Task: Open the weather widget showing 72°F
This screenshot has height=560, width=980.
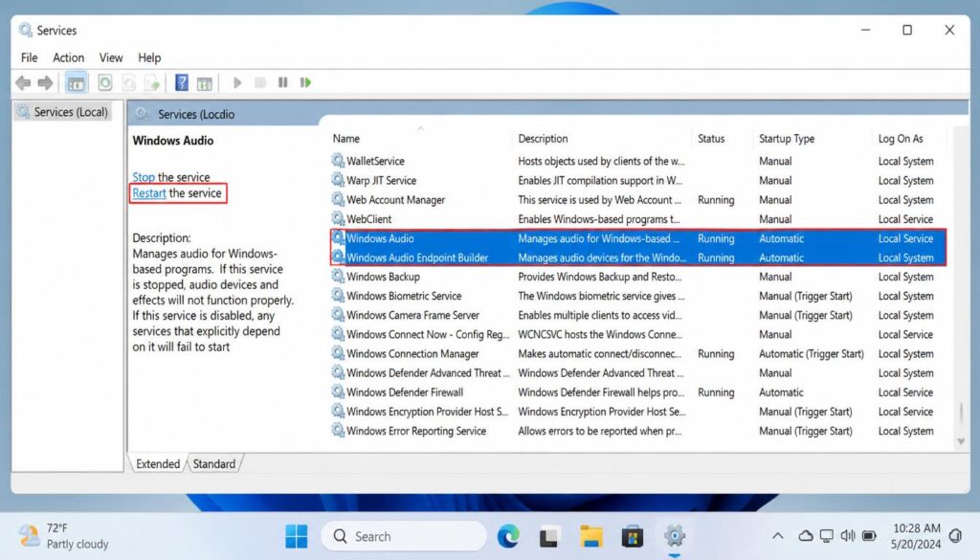Action: [x=63, y=536]
